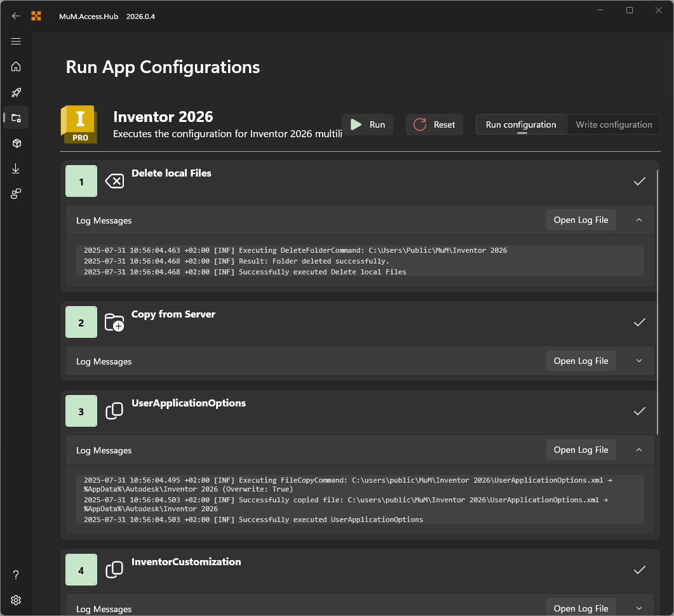Select the Run configuration tab

pyautogui.click(x=521, y=124)
